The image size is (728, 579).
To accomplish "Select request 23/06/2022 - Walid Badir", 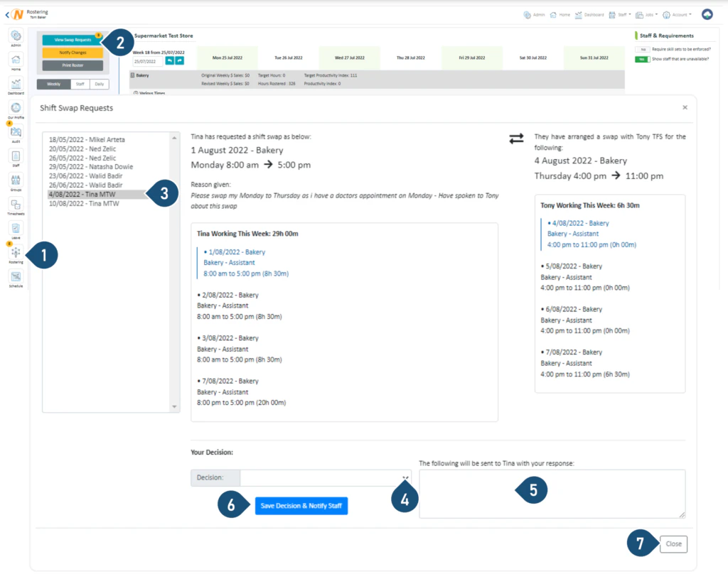I will tap(86, 176).
